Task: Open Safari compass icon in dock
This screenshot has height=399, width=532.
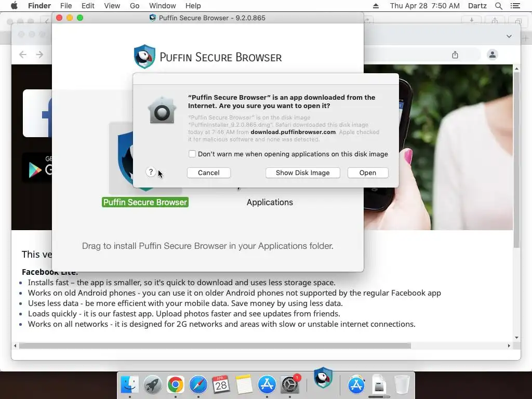Action: point(198,385)
